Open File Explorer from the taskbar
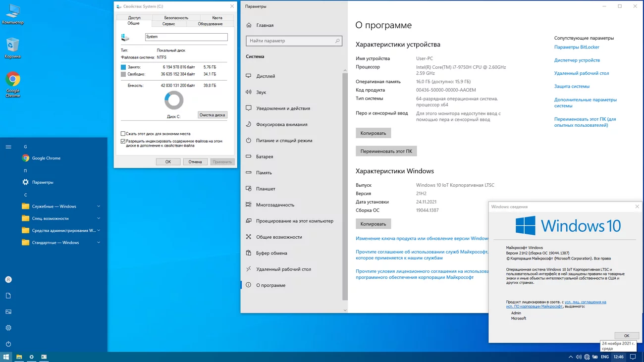 coord(19,357)
